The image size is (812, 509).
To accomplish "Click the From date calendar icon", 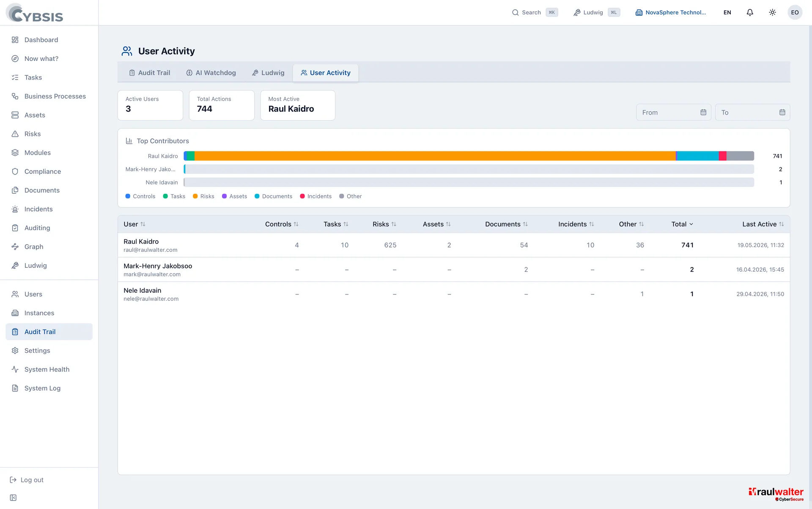I will (703, 113).
